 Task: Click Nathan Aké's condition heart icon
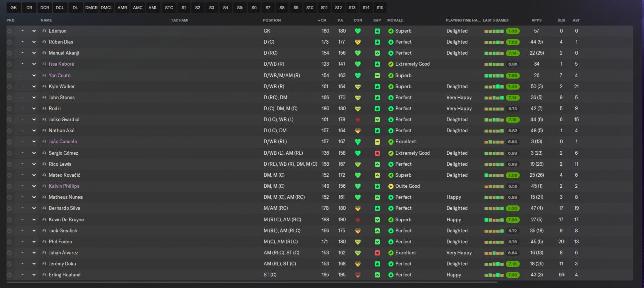358,131
